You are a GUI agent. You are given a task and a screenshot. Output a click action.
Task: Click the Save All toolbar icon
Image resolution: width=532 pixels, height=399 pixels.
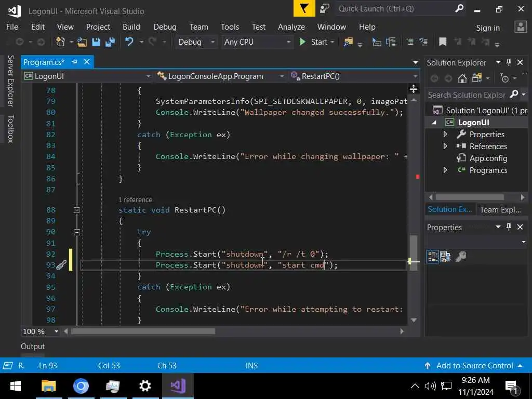point(110,42)
